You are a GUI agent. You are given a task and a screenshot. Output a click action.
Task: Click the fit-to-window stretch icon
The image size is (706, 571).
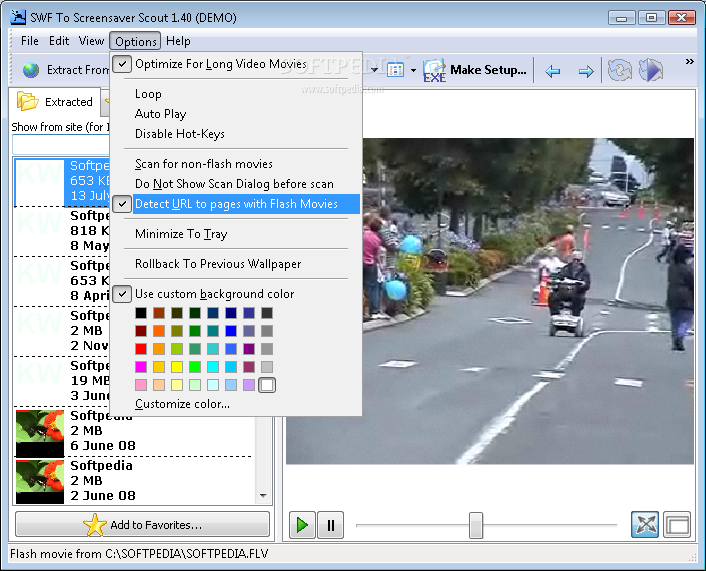645,525
